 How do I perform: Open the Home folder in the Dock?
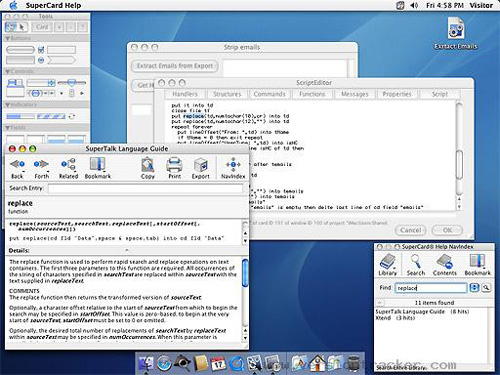click(317, 363)
